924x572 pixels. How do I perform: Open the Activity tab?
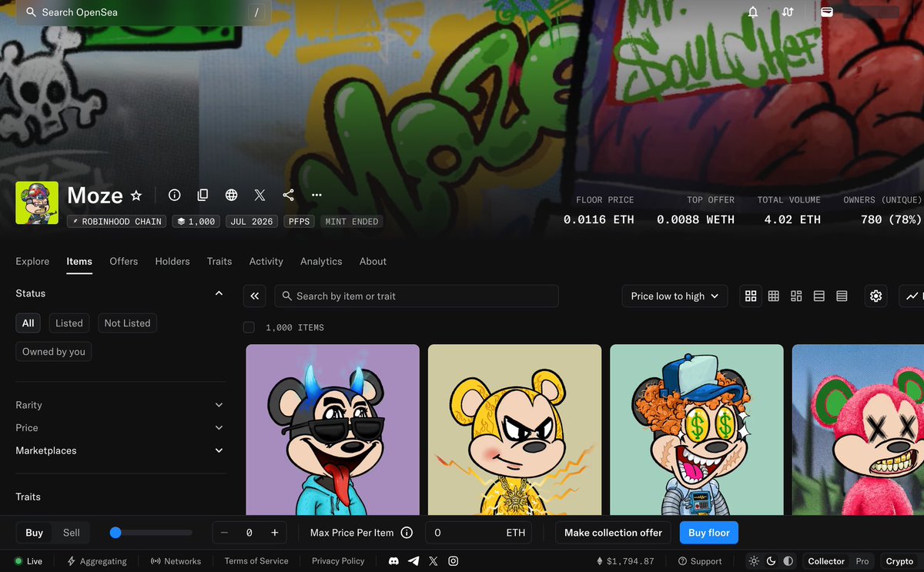click(266, 261)
